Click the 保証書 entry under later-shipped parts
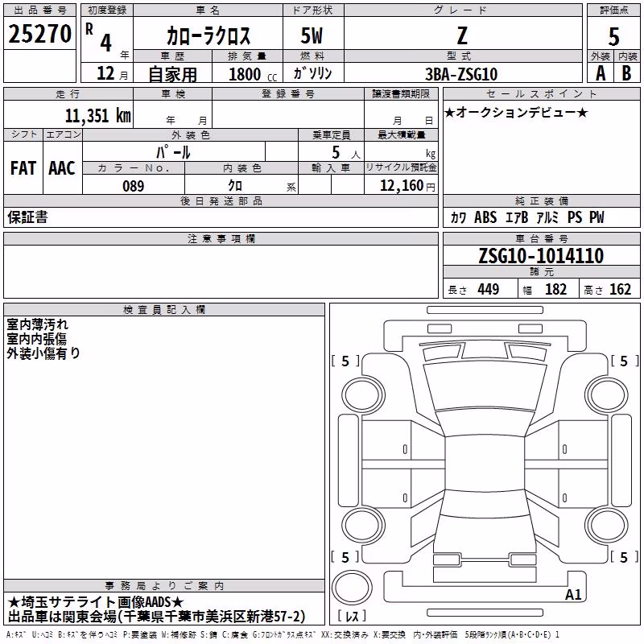 [x=27, y=217]
